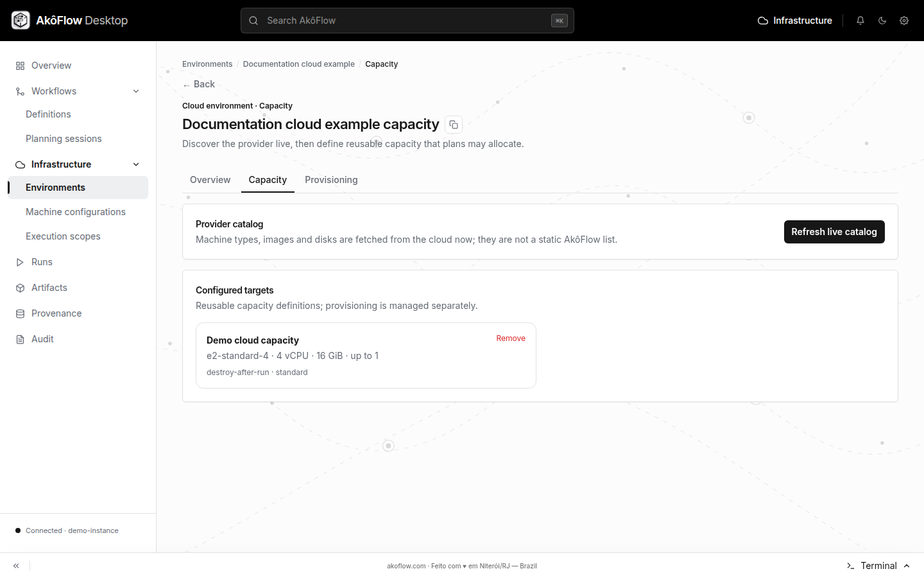Open the settings gear icon
Screen dimensions: 924x578
click(904, 21)
